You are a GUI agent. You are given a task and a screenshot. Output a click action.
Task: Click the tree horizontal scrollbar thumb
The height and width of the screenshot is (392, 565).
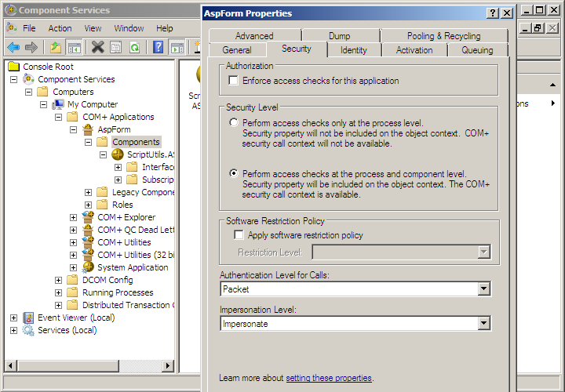[67, 365]
